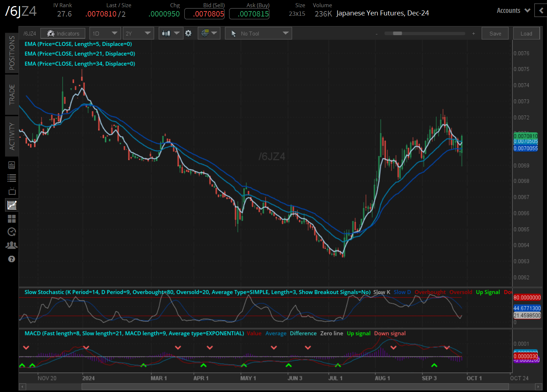The height and width of the screenshot is (392, 547).
Task: Switch to the TRADE tab
Action: pyautogui.click(x=12, y=94)
